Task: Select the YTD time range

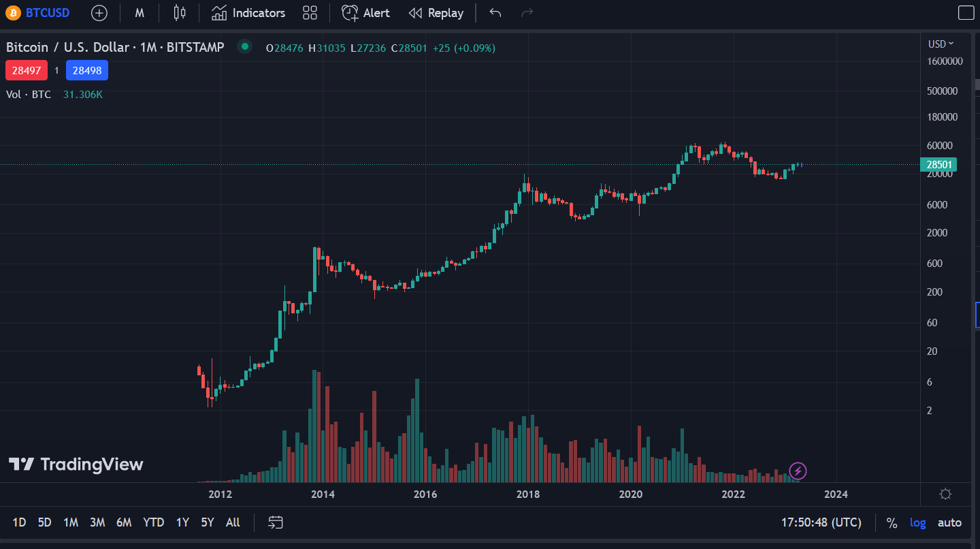Action: coord(154,522)
